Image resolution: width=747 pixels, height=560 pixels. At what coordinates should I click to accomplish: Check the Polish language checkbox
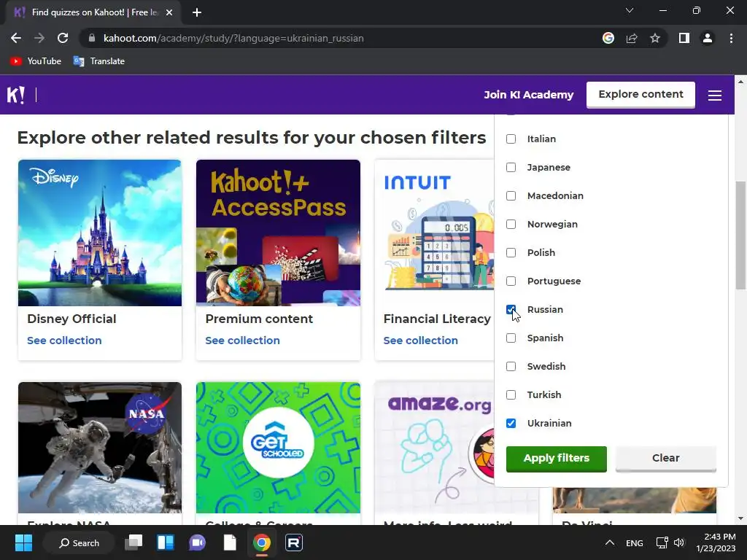[x=511, y=252]
